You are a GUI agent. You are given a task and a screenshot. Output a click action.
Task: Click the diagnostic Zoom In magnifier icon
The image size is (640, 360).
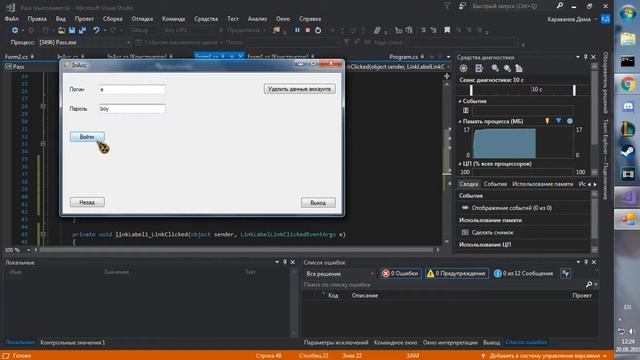(x=495, y=69)
